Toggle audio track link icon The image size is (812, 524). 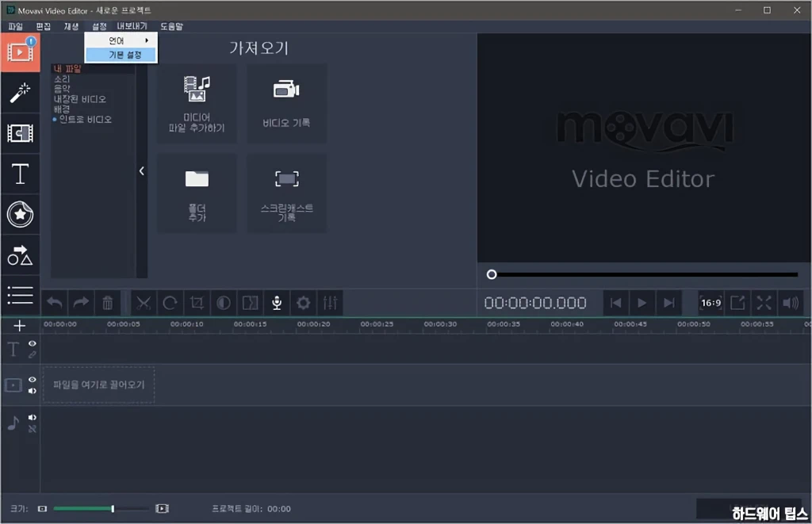click(32, 429)
